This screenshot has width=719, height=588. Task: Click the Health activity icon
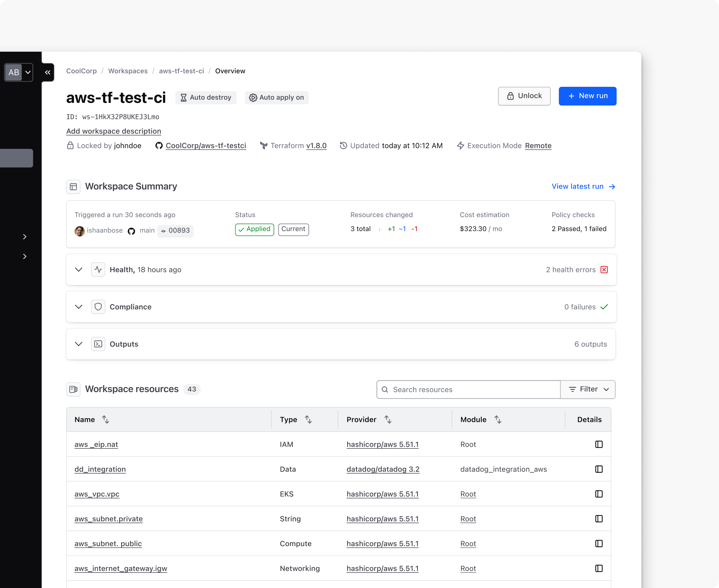coord(98,269)
